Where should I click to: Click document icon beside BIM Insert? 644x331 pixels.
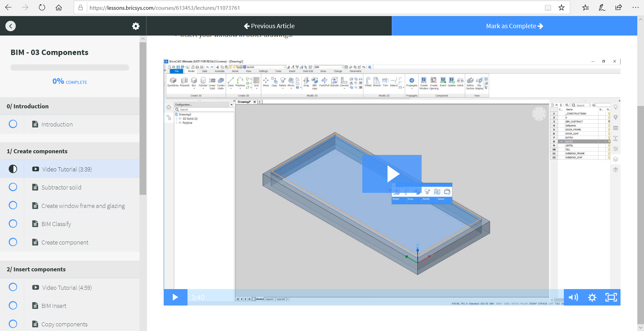35,306
